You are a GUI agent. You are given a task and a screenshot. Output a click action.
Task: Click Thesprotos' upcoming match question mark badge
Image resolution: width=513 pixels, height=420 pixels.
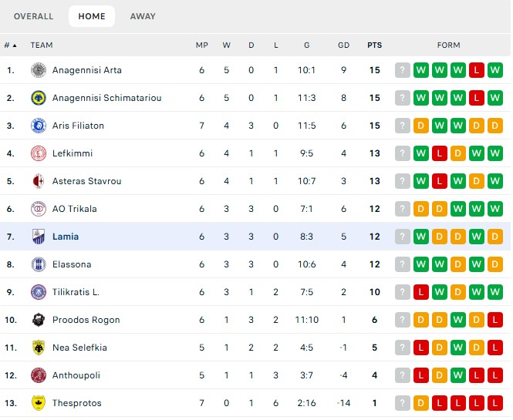[402, 403]
